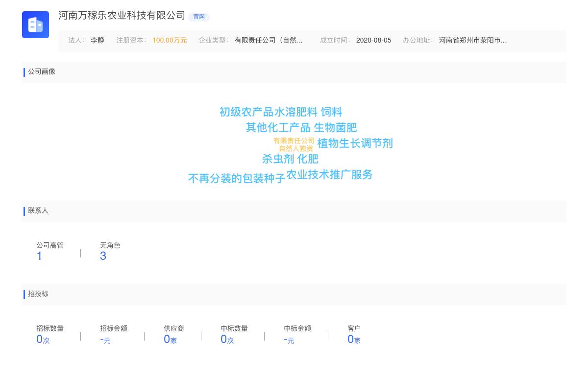The image size is (588, 368).
Task: Click 客户 value 0家
Action: [354, 340]
